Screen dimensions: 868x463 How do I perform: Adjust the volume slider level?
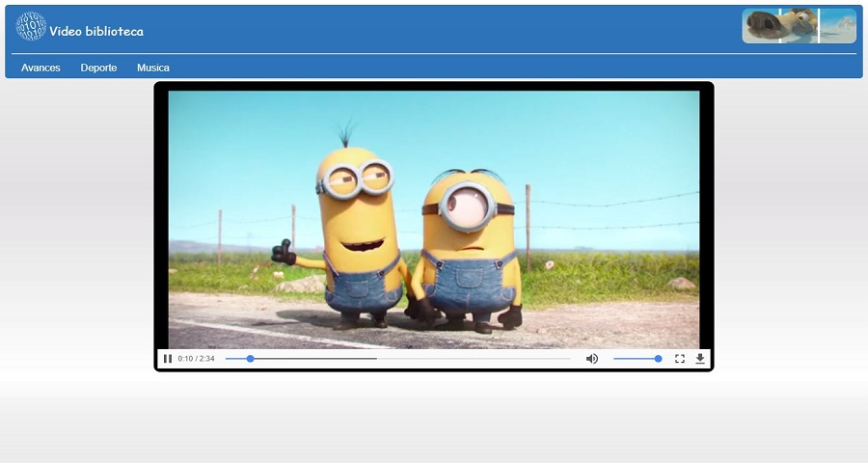point(637,359)
